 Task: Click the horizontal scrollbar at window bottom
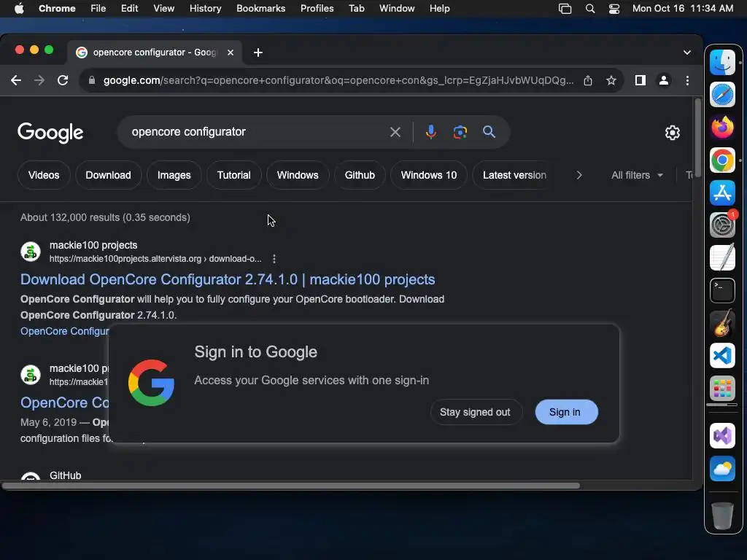click(x=290, y=486)
